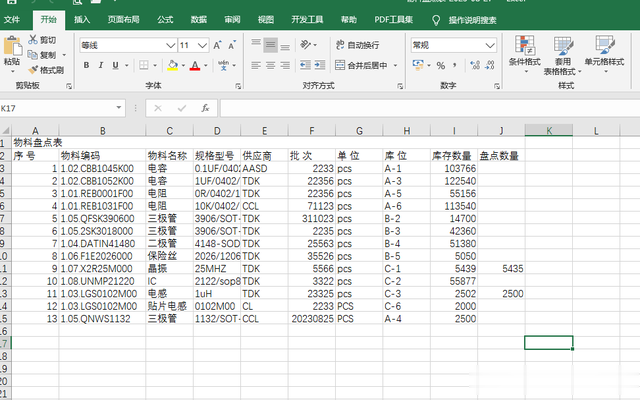
Task: Click the Paste clipboard icon
Action: tap(12, 46)
